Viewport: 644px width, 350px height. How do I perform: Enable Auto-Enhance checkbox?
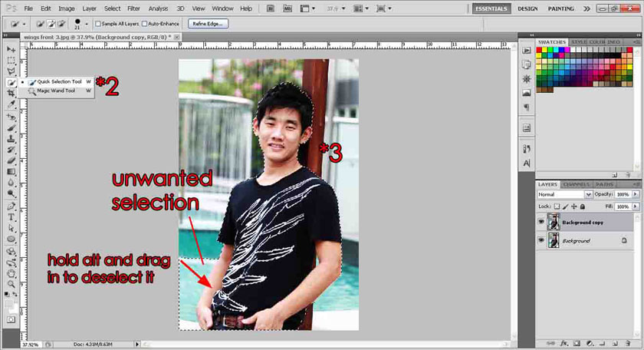point(145,24)
